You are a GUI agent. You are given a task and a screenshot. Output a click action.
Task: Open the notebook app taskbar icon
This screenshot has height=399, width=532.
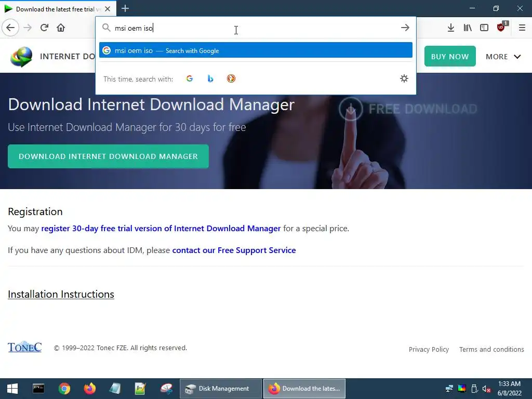pyautogui.click(x=115, y=389)
